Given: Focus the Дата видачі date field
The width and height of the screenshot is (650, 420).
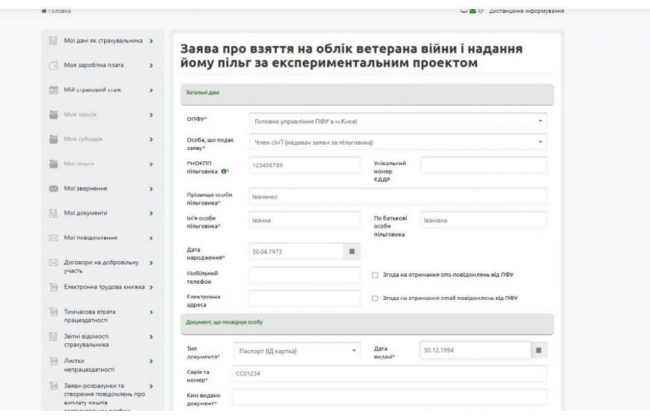Looking at the screenshot, I should click(475, 350).
